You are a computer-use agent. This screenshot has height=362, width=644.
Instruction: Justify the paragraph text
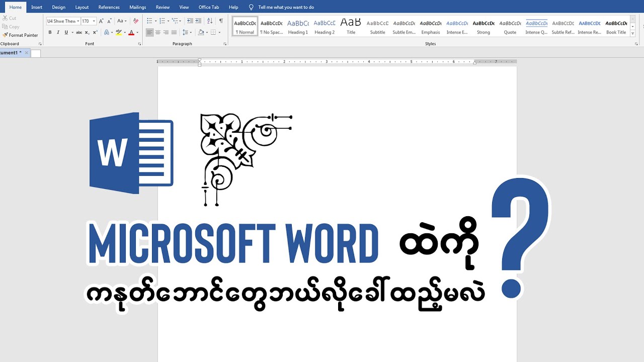tap(174, 32)
